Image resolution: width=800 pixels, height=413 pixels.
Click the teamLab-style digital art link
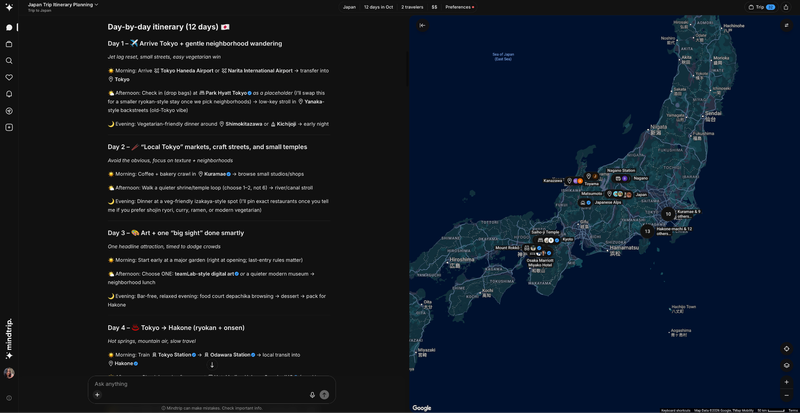pos(207,274)
